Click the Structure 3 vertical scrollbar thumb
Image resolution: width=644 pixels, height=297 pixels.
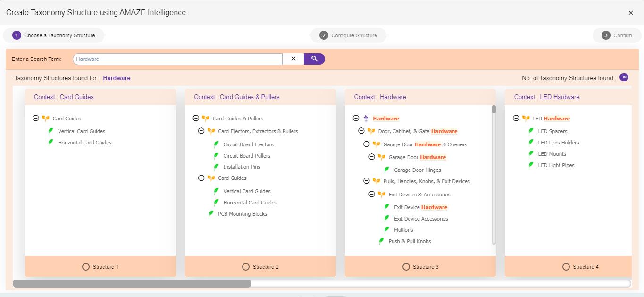pos(494,110)
